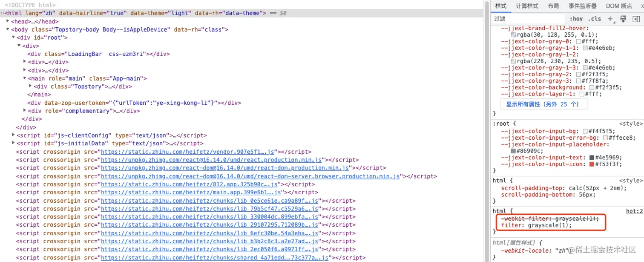Image resolution: width=644 pixels, height=262 pixels.
Task: Open lib_0e5ce61e.ca9a89f….js link
Action: pos(210,201)
